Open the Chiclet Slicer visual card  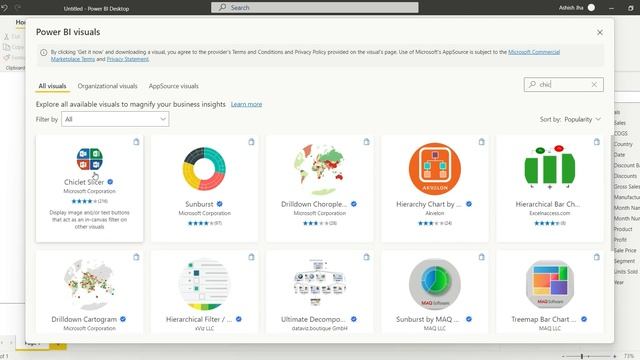point(89,189)
